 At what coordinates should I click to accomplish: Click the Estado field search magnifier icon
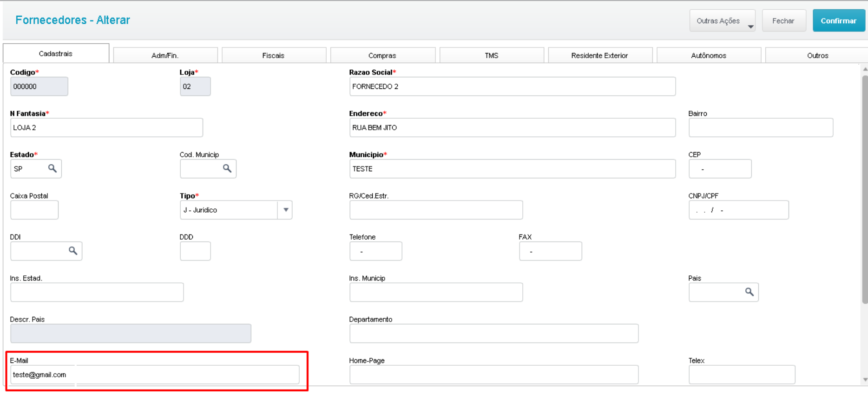(53, 168)
